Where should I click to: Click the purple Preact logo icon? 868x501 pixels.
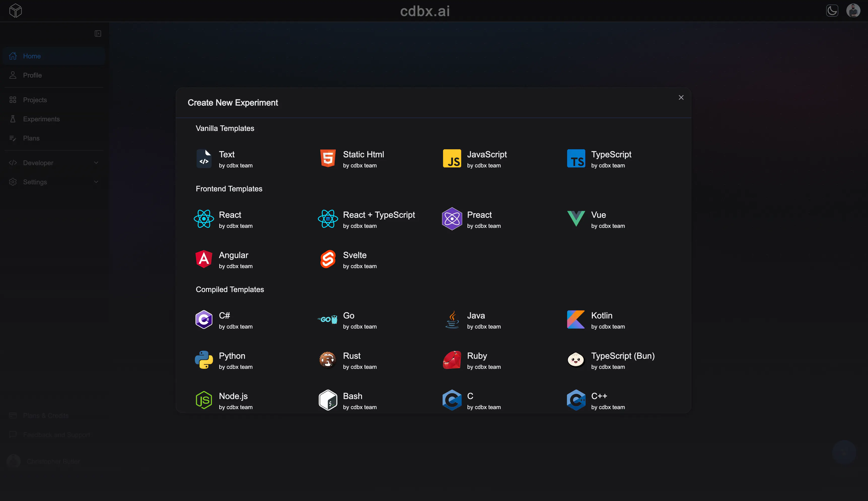pos(452,219)
